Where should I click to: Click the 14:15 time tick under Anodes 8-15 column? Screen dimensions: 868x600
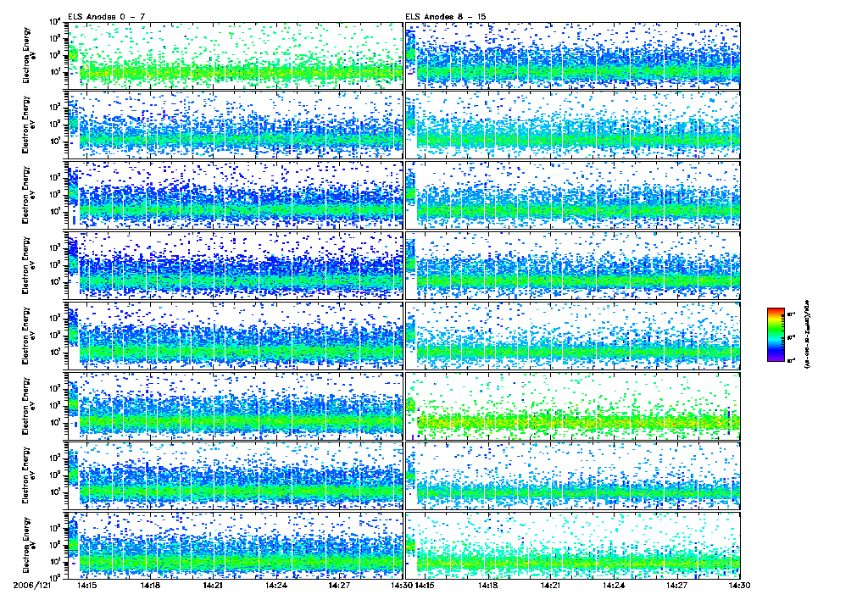[424, 585]
